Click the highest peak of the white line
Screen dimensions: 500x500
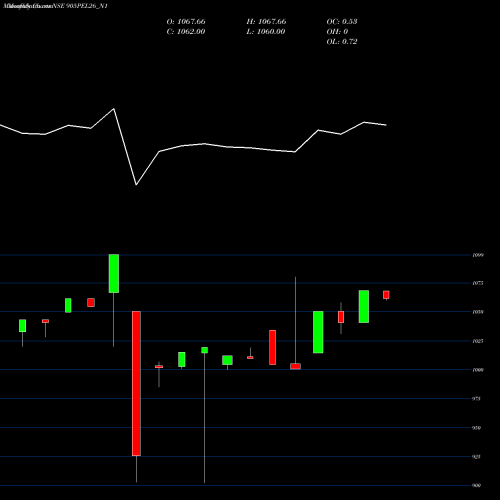point(114,109)
